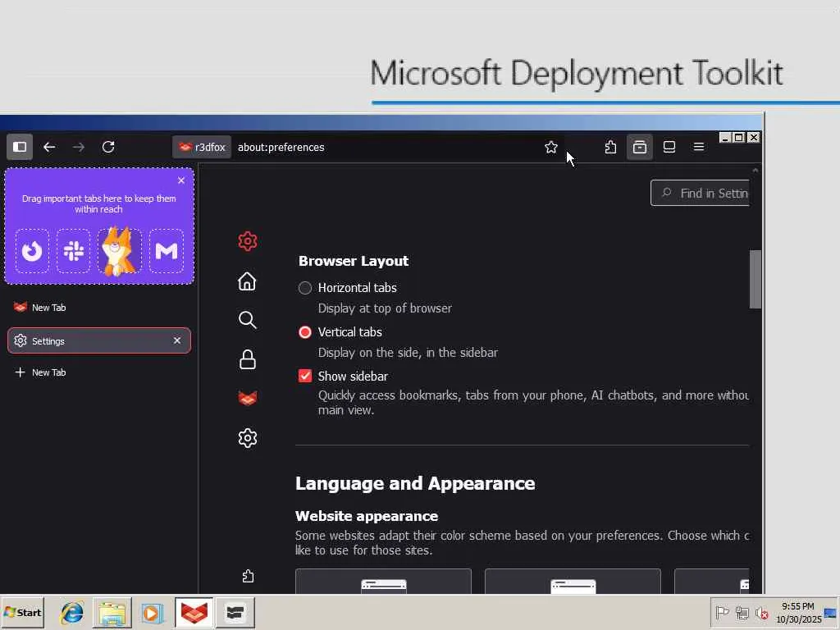This screenshot has width=840, height=630.
Task: Open the General settings category red gear
Action: [248, 242]
